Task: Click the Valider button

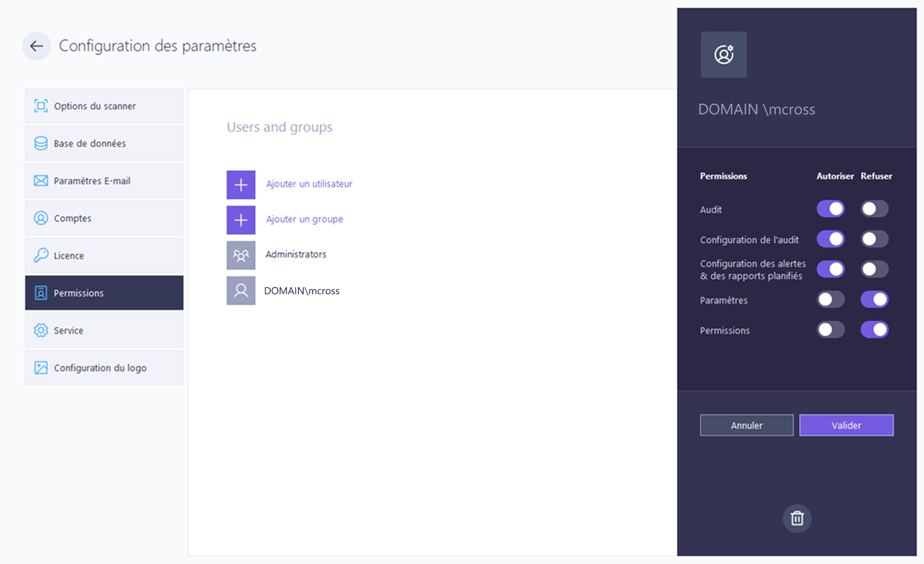Action: 846,425
